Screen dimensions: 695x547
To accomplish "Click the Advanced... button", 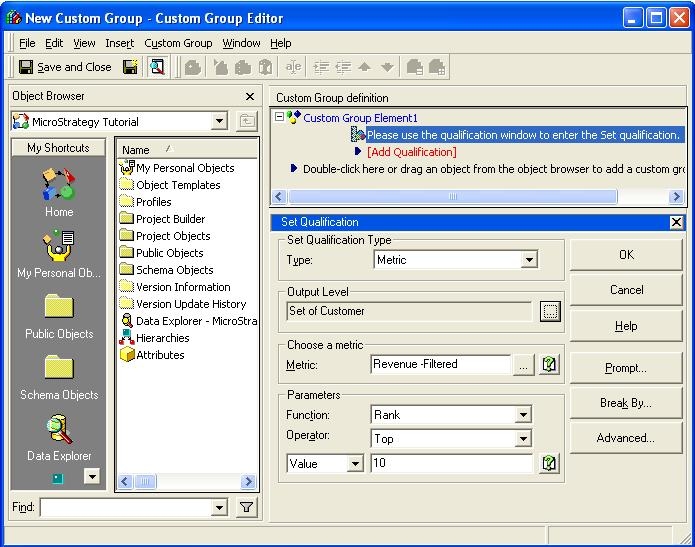I will pos(625,438).
